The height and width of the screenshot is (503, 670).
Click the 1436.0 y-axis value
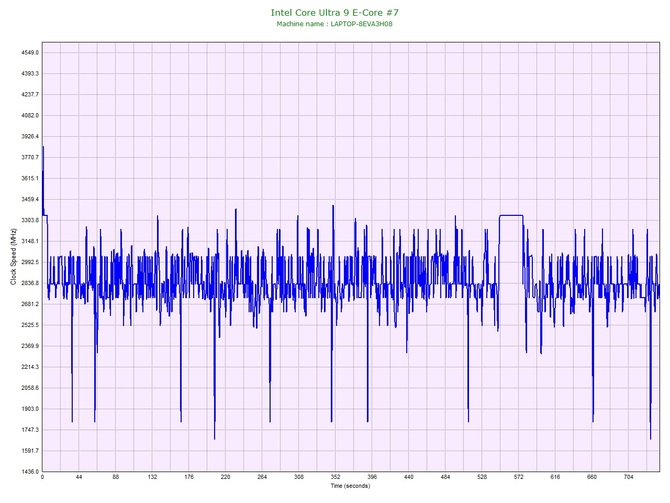(x=30, y=471)
